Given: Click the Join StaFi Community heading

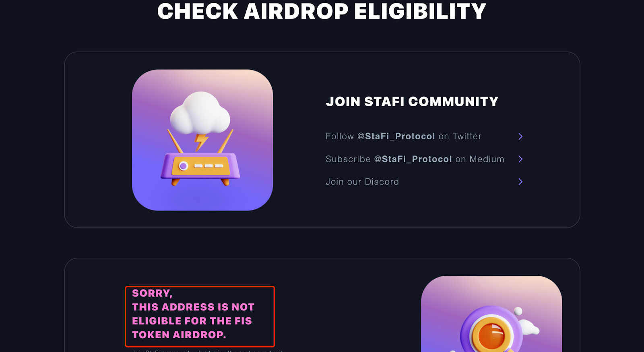Looking at the screenshot, I should [412, 101].
